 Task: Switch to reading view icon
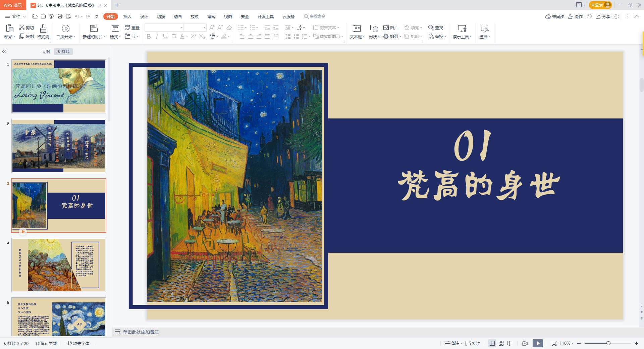[510, 343]
